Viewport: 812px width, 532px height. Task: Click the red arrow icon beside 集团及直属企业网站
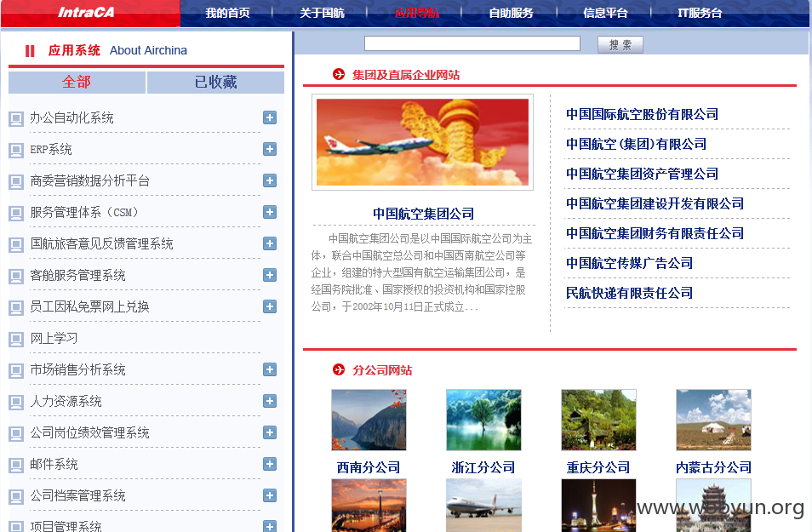339,74
